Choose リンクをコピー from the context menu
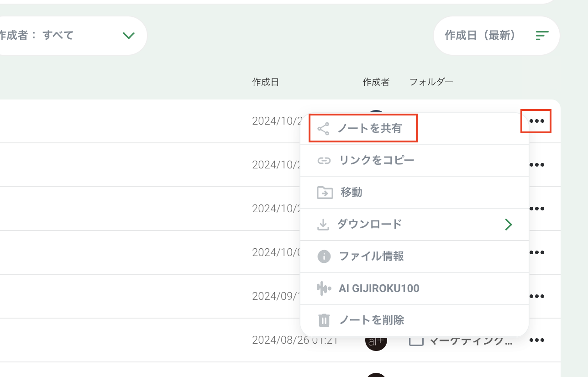Screen dimensions: 588x377 414,161
